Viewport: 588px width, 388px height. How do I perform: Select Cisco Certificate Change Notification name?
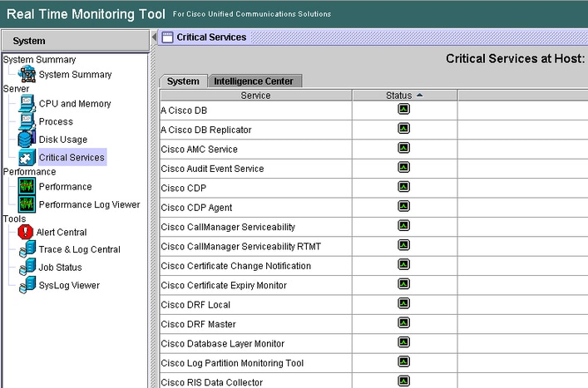(x=236, y=266)
